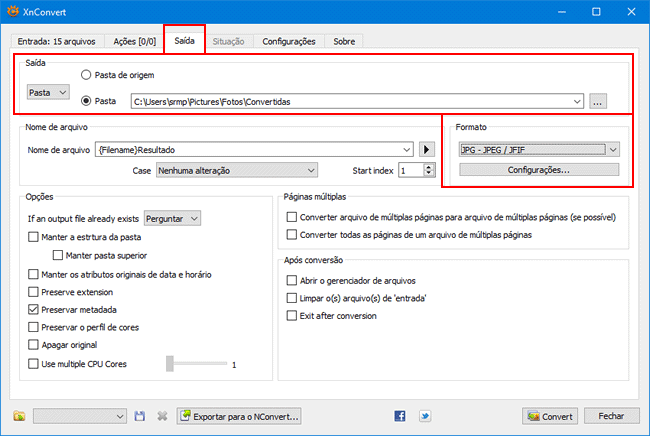Image resolution: width=650 pixels, height=436 pixels.
Task: Click the Convert button
Action: coord(550,416)
